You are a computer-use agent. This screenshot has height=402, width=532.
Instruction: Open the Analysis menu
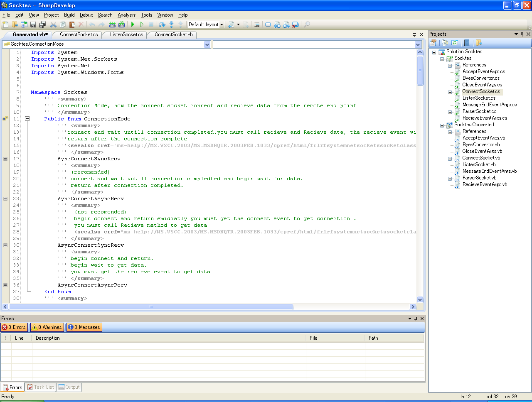126,15
